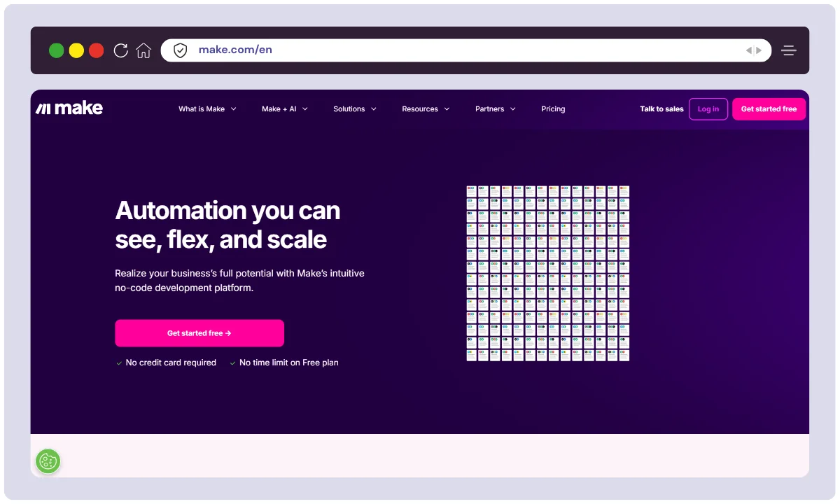Click Get started free in the header
Image resolution: width=840 pixels, height=504 pixels.
769,109
